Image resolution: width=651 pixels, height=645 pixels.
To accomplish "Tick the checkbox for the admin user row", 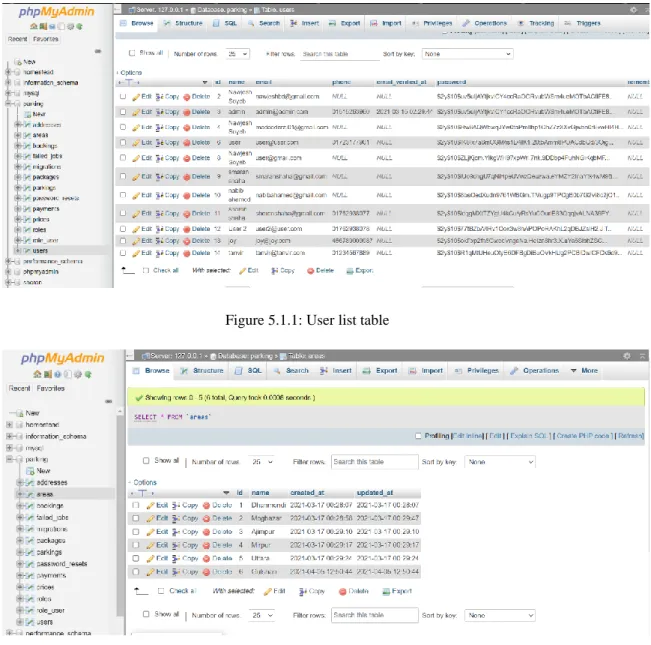I will [x=123, y=112].
